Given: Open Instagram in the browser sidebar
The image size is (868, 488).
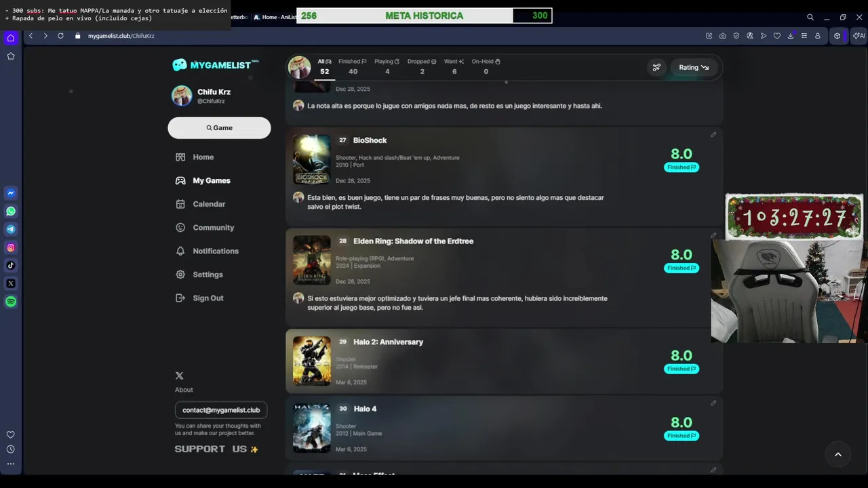Looking at the screenshot, I should [11, 247].
